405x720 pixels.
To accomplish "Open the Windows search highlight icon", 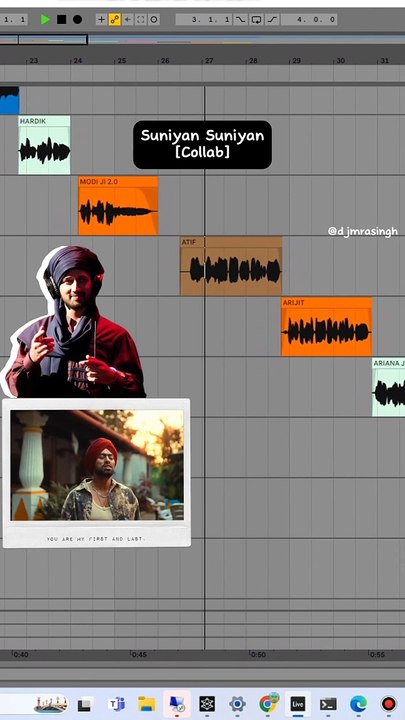I will [51, 703].
